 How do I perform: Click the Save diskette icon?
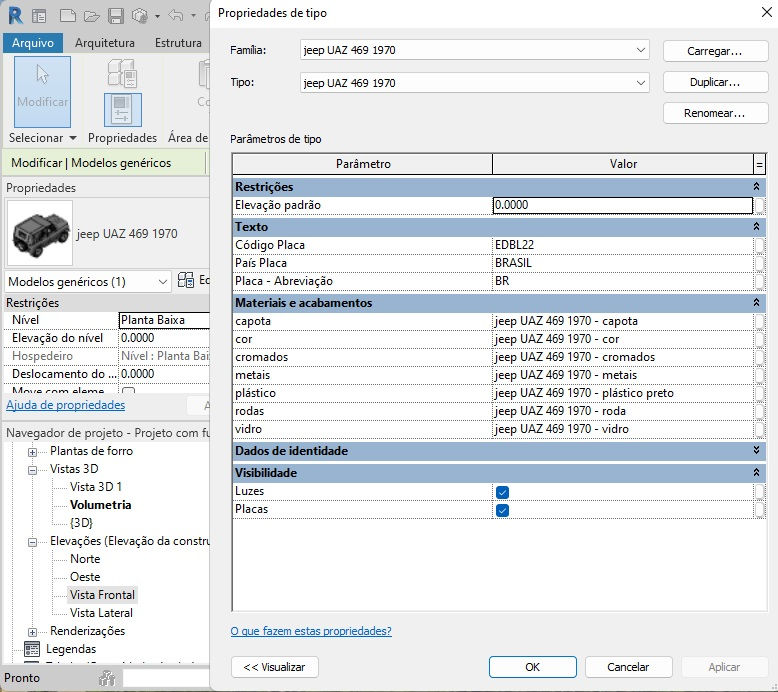click(x=116, y=16)
